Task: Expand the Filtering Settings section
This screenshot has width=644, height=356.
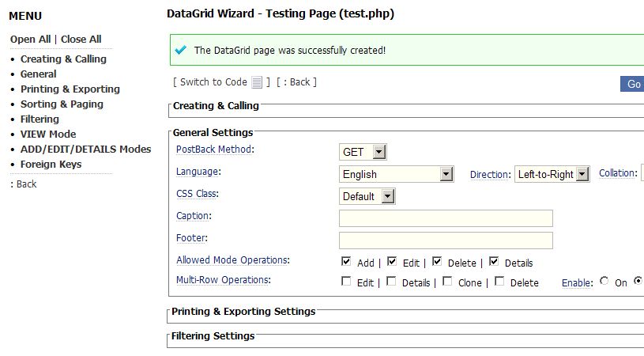Action: pos(213,336)
